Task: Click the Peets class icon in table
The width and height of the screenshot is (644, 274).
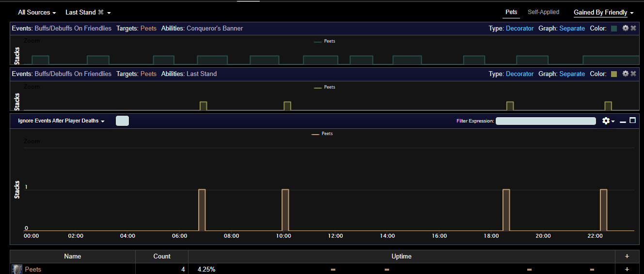Action: (17, 269)
